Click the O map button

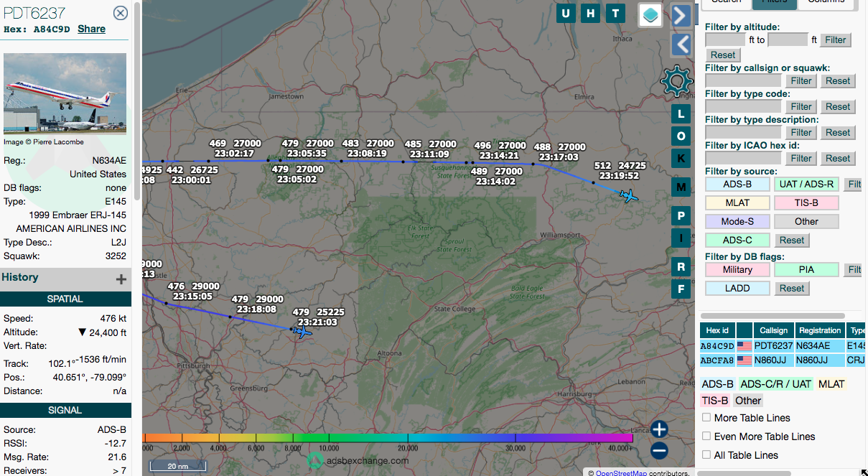pyautogui.click(x=681, y=136)
